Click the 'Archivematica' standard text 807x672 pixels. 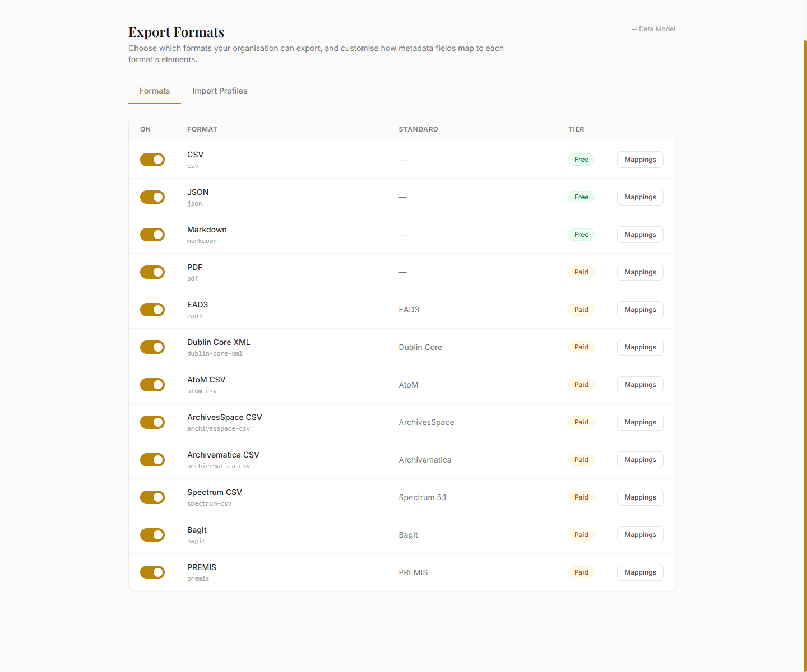[425, 460]
